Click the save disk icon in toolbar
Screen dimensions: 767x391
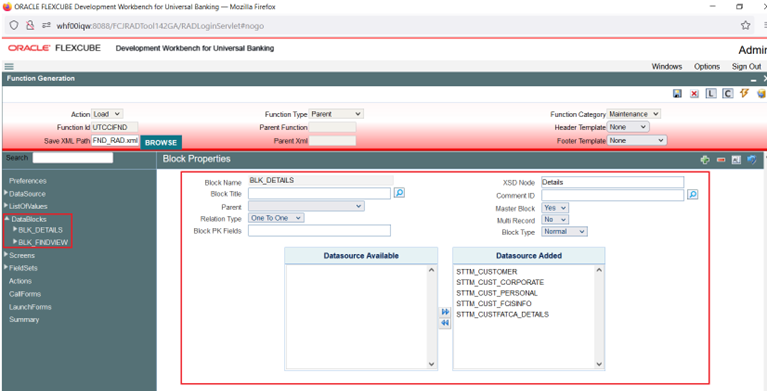(677, 93)
